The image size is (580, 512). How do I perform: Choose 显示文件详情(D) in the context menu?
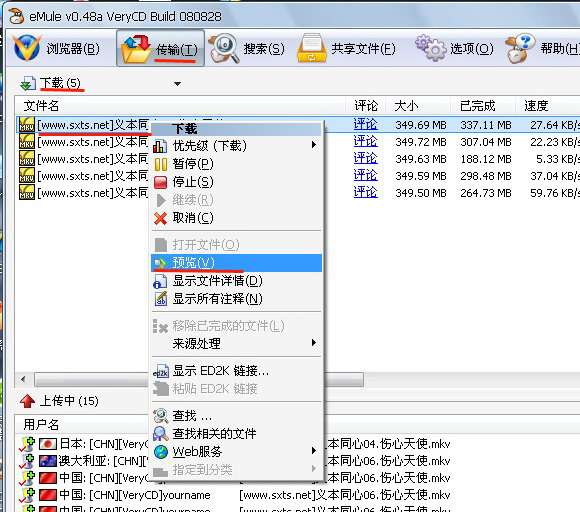(236, 281)
